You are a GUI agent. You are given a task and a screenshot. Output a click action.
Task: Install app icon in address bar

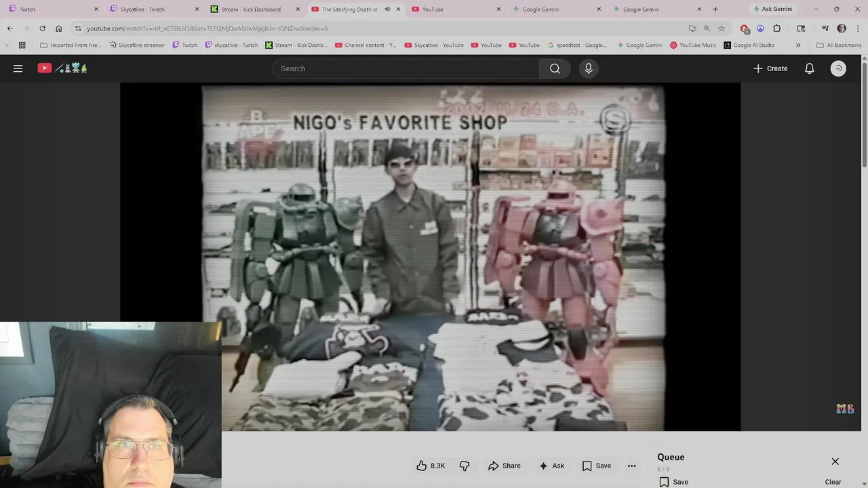tap(692, 28)
